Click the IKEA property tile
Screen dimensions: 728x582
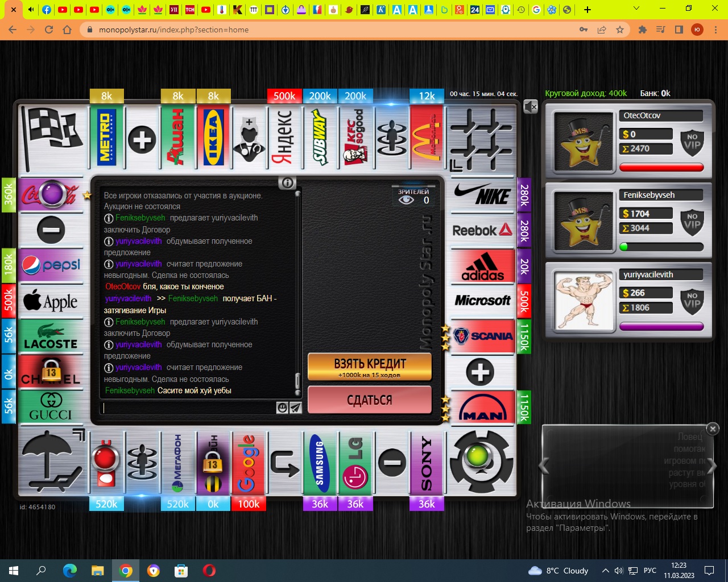pyautogui.click(x=213, y=139)
